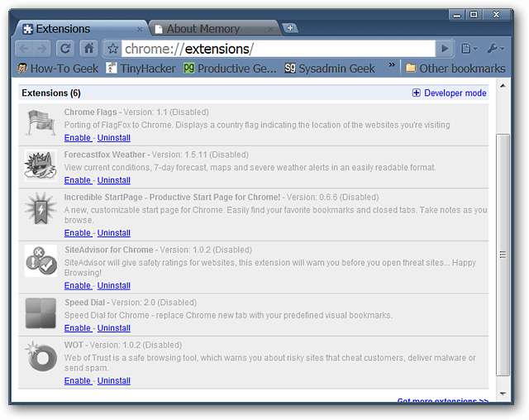
Task: Enable the Chrome Flags extension
Action: click(x=78, y=138)
